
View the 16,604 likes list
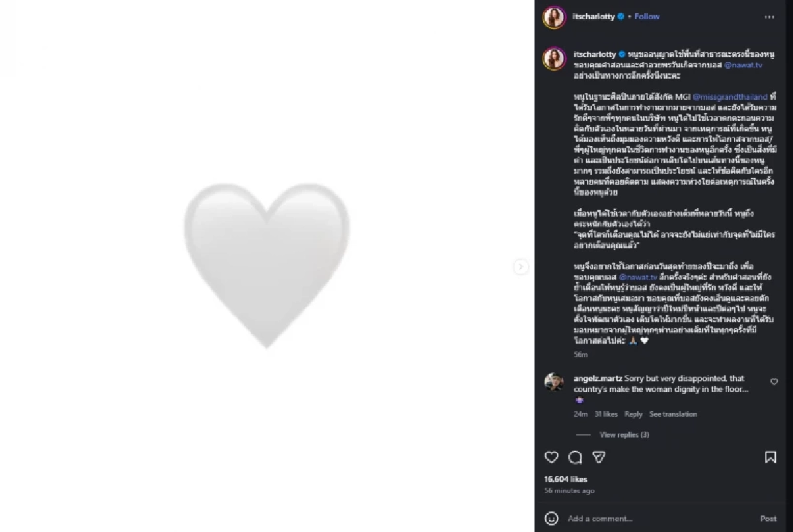pyautogui.click(x=566, y=479)
